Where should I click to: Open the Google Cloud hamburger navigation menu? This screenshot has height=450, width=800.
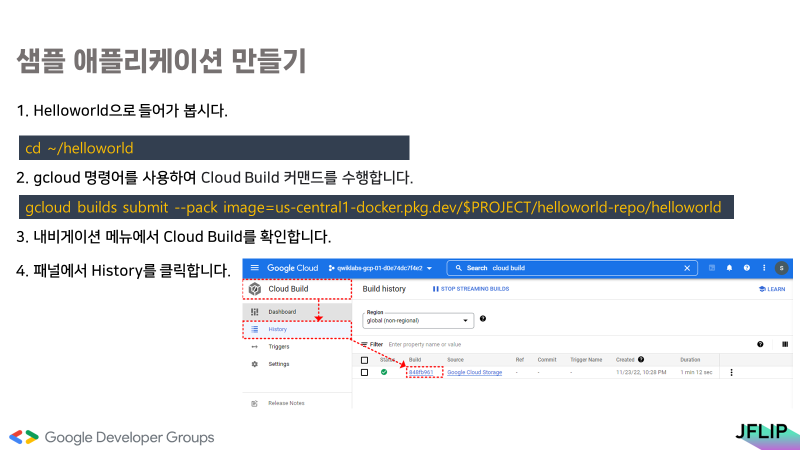pos(255,268)
